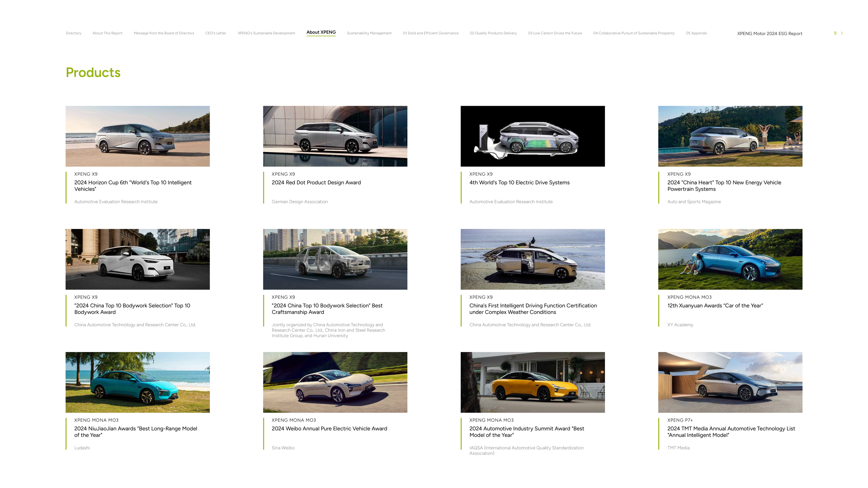Navigate to 05 Appendix section
This screenshot has height=488, width=868.
tap(696, 33)
